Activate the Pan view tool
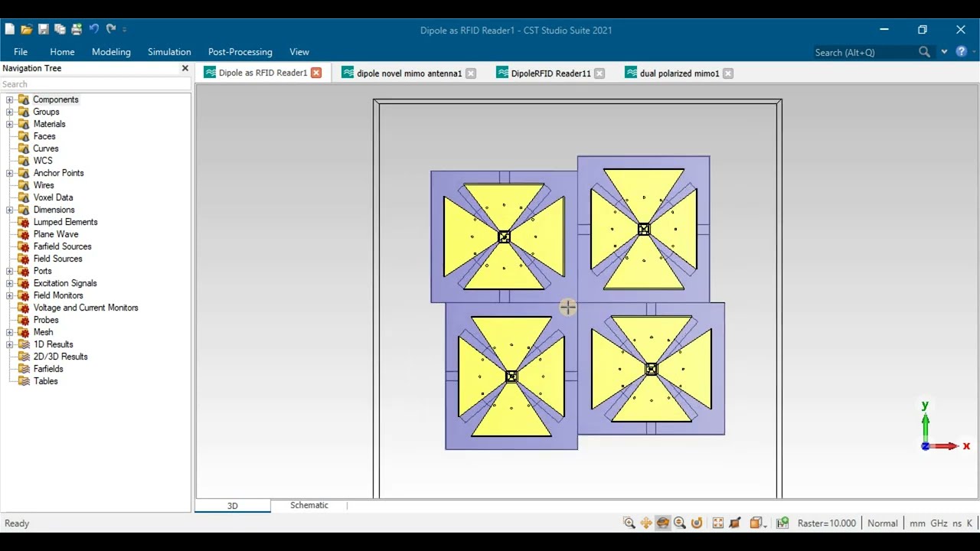Screen dimensions: 980x551 pos(646,523)
